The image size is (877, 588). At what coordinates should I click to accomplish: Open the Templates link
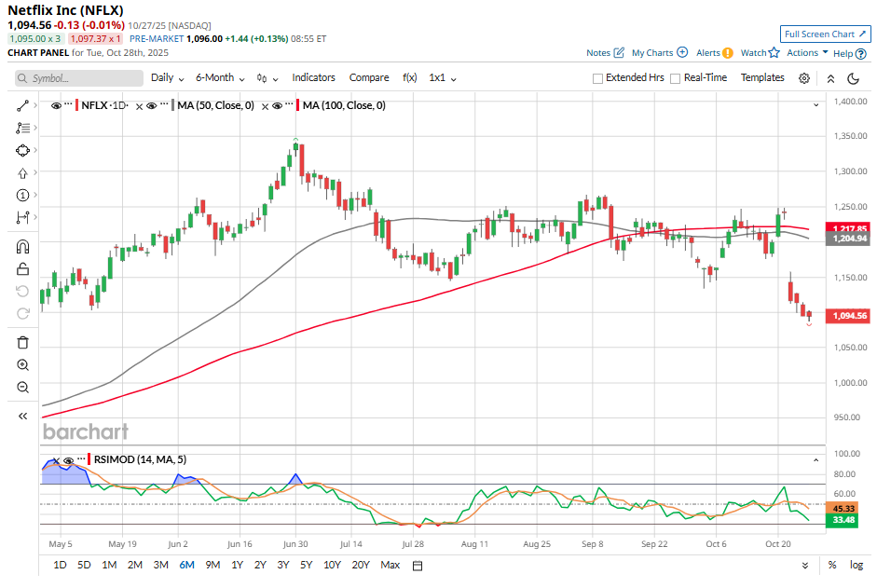pos(762,78)
